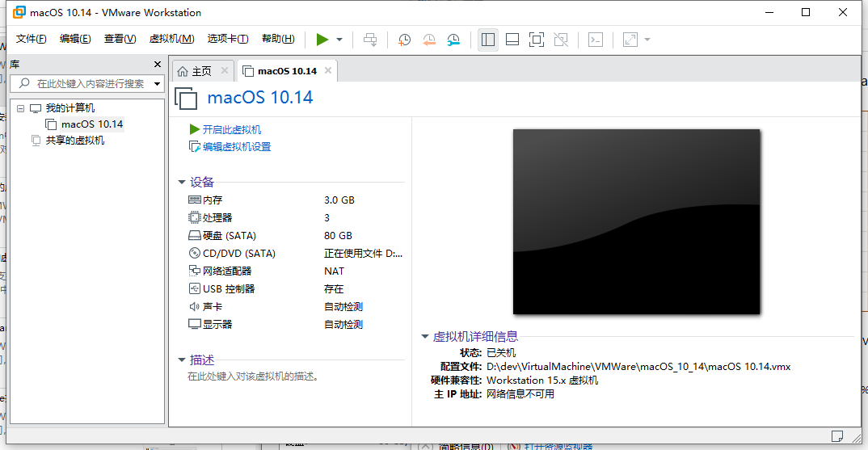Open the 编辑(E) menu
The image size is (868, 450).
point(75,39)
